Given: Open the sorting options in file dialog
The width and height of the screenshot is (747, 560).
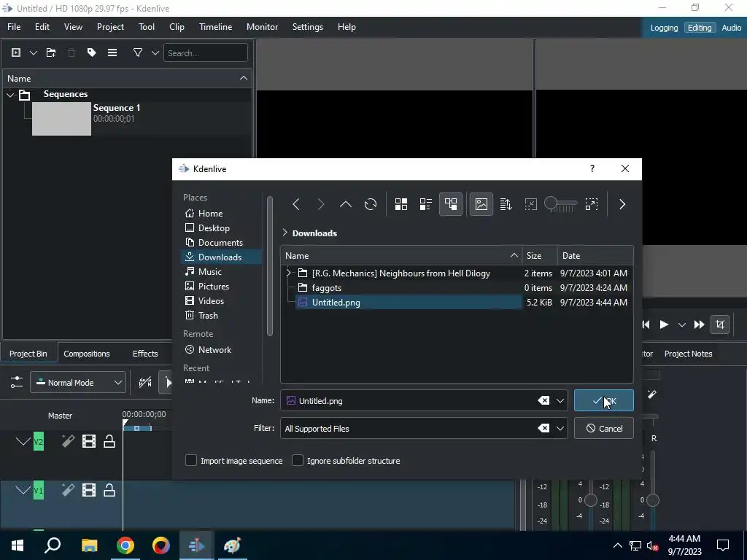Looking at the screenshot, I should (506, 204).
